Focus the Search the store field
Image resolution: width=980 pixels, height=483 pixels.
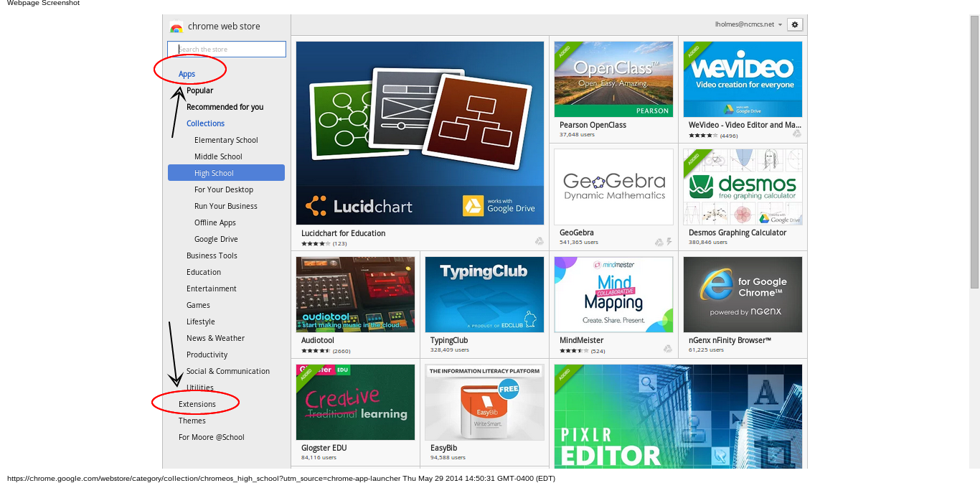227,50
